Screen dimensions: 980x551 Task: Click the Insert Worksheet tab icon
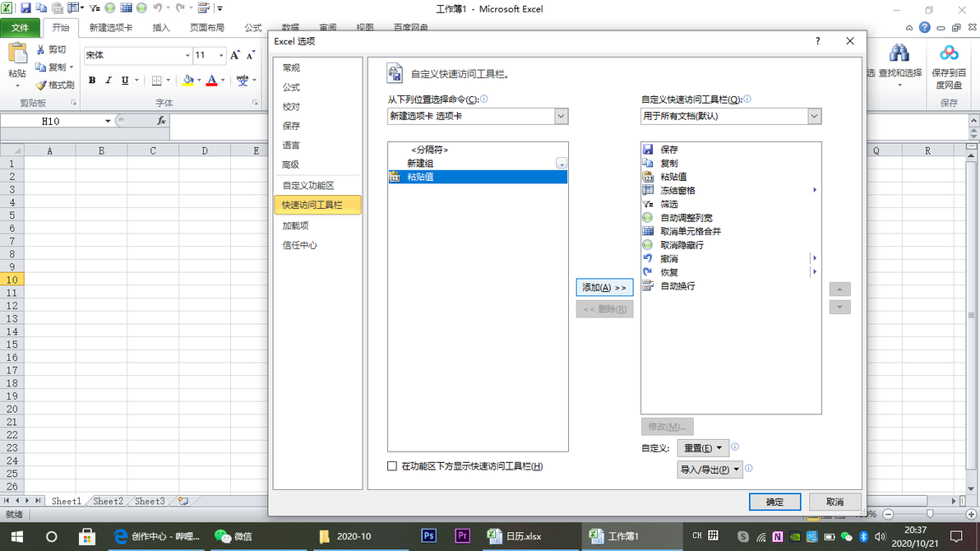tap(183, 501)
